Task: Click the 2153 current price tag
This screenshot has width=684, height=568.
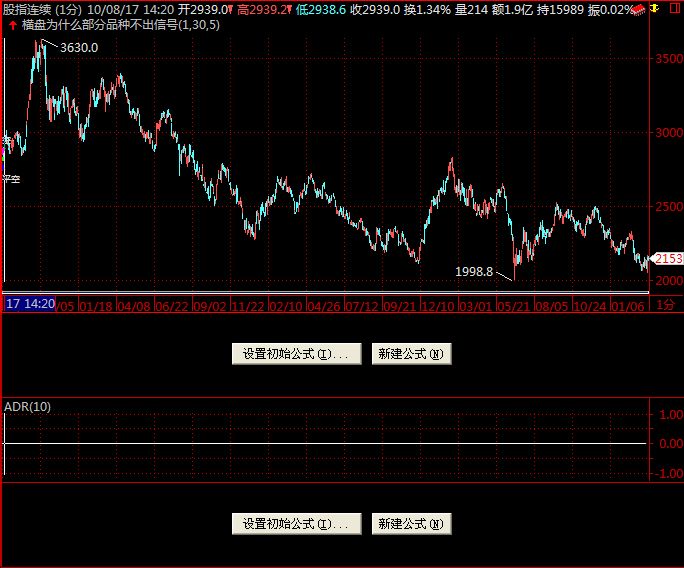Action: 667,259
